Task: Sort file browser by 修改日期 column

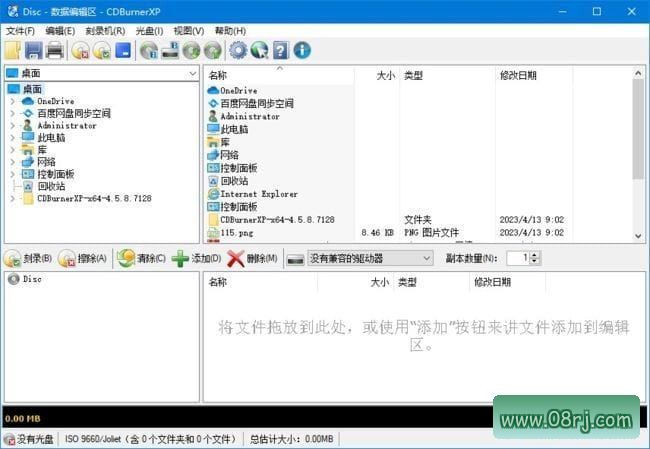Action: click(534, 75)
